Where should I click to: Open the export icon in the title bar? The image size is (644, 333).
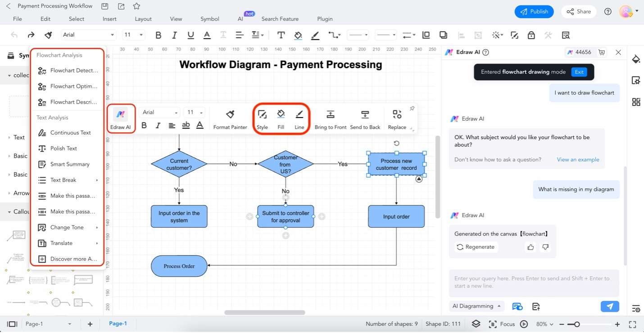point(121,6)
